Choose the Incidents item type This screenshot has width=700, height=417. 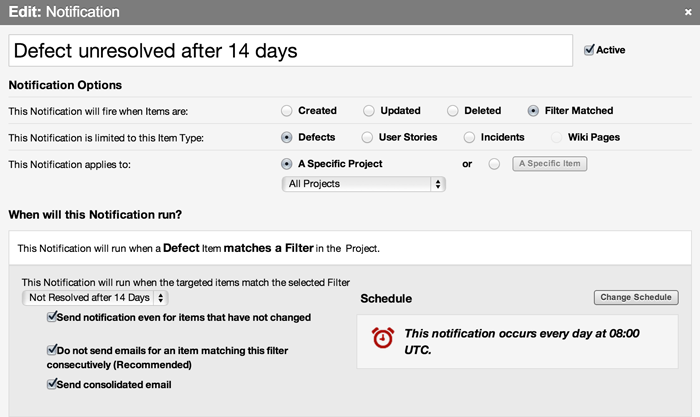click(469, 137)
